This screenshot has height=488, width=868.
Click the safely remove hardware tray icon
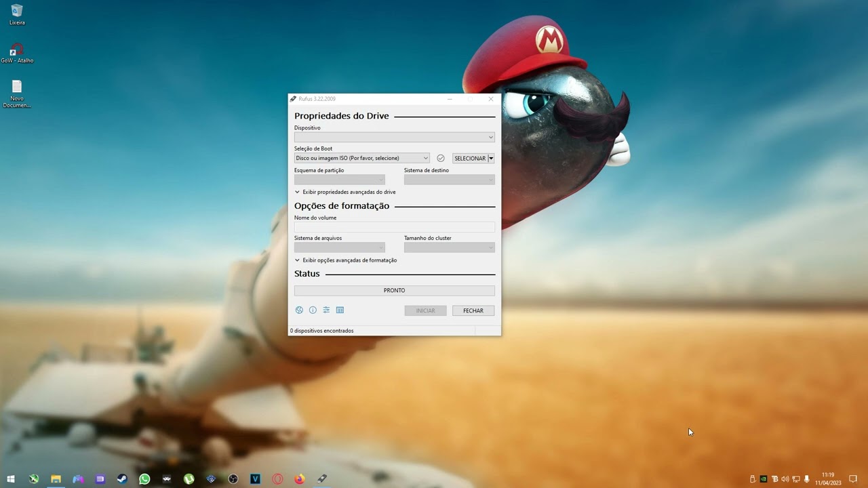(752, 479)
